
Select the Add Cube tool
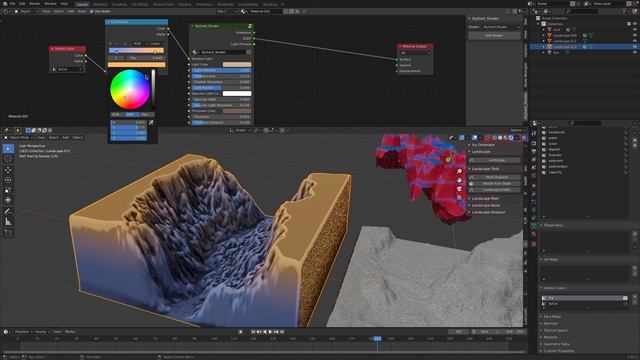(x=8, y=233)
